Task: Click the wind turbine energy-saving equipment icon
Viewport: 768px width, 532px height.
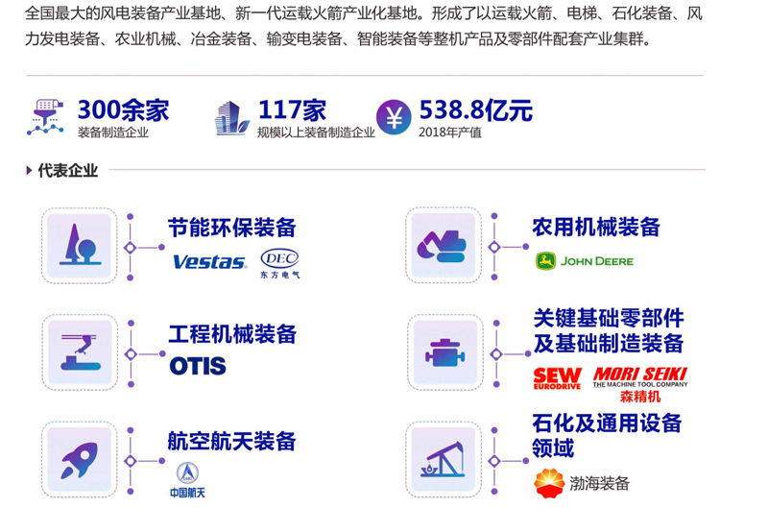Action: click(x=80, y=247)
